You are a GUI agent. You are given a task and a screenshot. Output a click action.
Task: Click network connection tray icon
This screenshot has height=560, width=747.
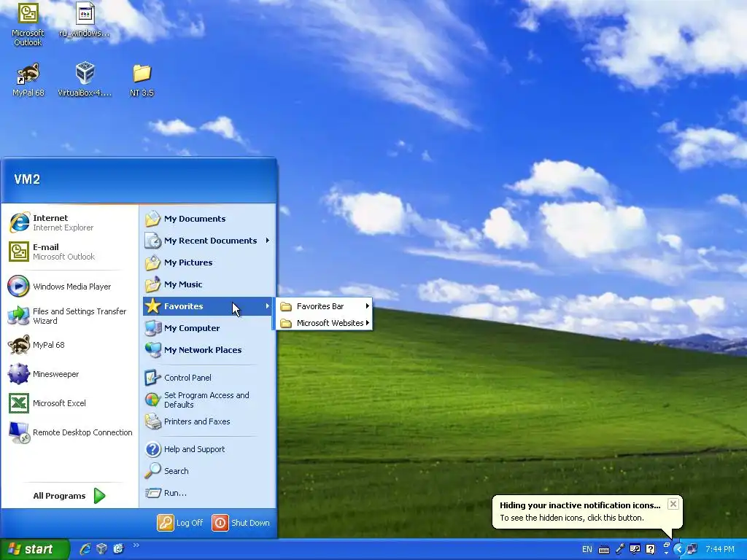tap(692, 550)
